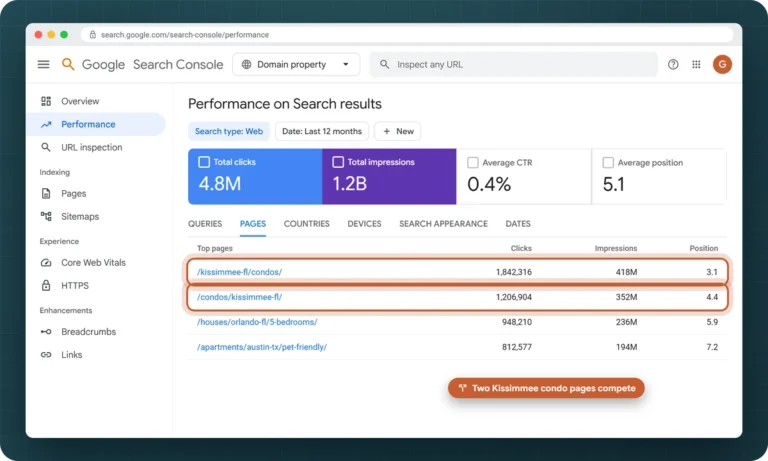
Task: Sort by Position column header
Action: point(704,248)
